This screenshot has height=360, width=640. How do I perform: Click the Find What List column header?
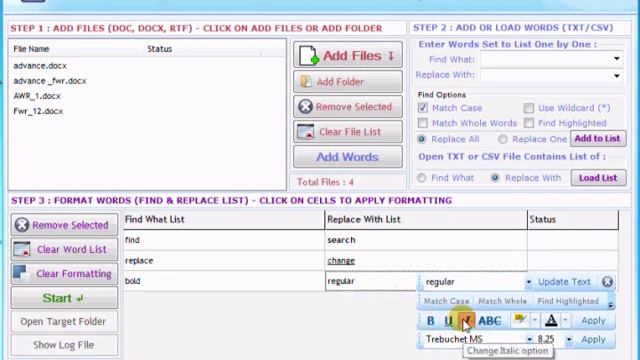click(x=224, y=220)
